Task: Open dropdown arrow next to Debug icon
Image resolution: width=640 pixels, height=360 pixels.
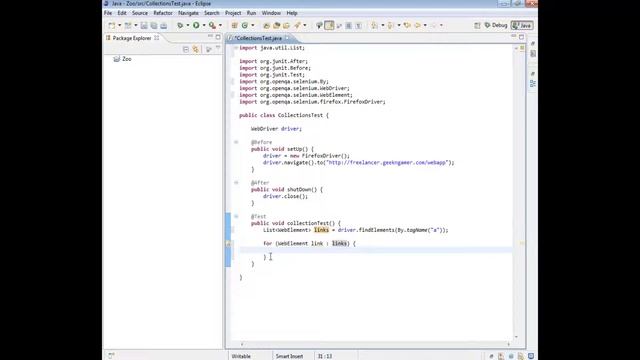Action: (187, 25)
